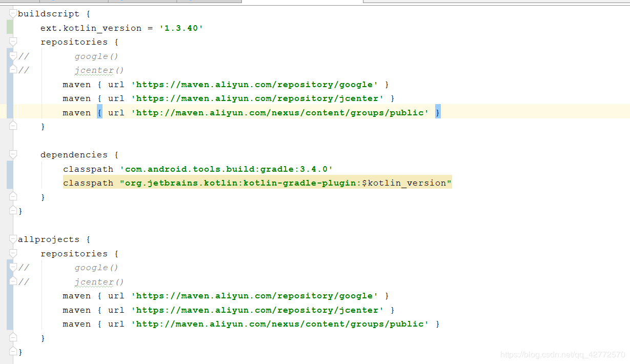Click blue change marker beside classpath lines
Viewport: 630px width, 364px height.
(x=10, y=175)
